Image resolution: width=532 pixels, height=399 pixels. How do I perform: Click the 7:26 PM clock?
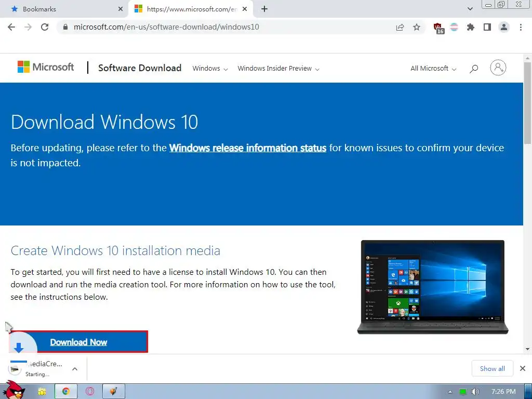[503, 392]
